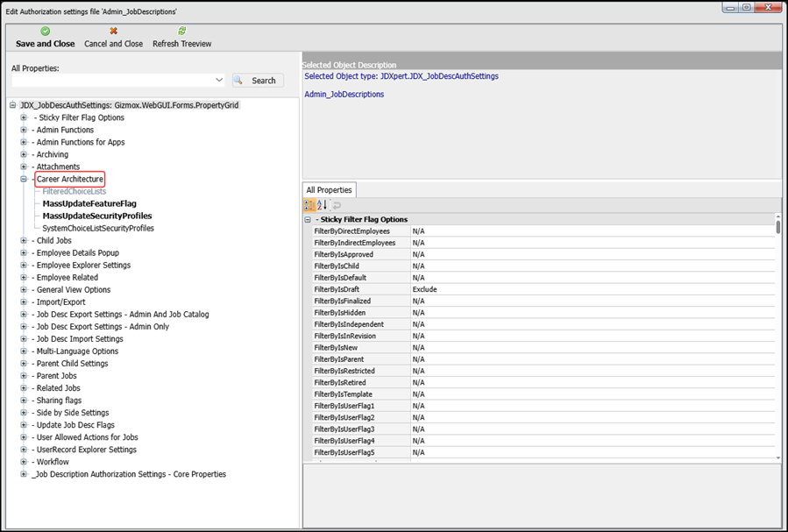
Task: Click the Cancel and Close label
Action: [x=114, y=44]
